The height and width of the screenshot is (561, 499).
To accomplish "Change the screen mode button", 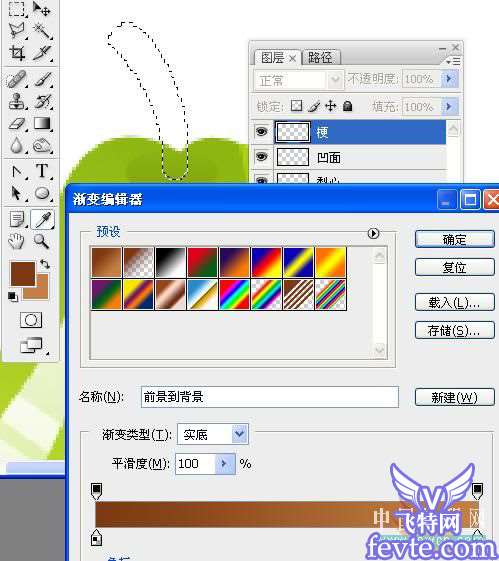I will [31, 345].
